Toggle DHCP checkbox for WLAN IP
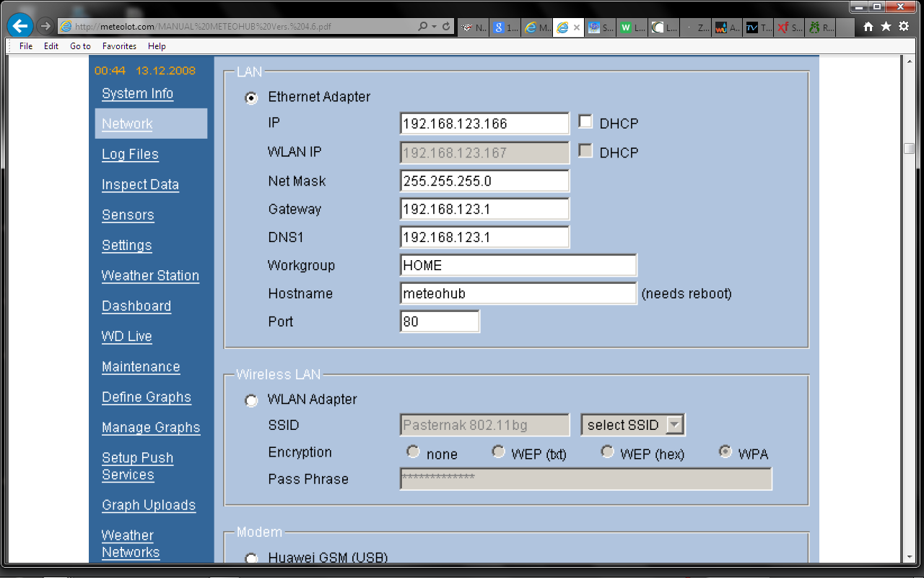The width and height of the screenshot is (924, 578). click(x=586, y=152)
